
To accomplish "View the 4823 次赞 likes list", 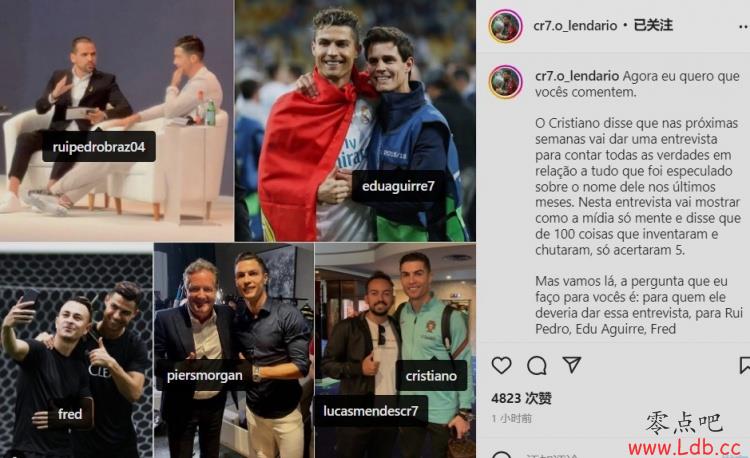I will tap(521, 398).
